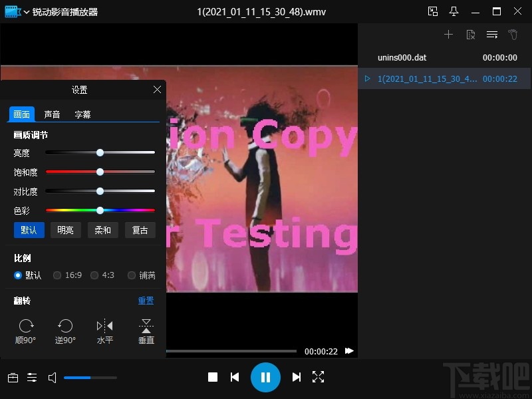Clear playback traces footprint icon
Image resolution: width=532 pixels, height=399 pixels.
[x=513, y=35]
